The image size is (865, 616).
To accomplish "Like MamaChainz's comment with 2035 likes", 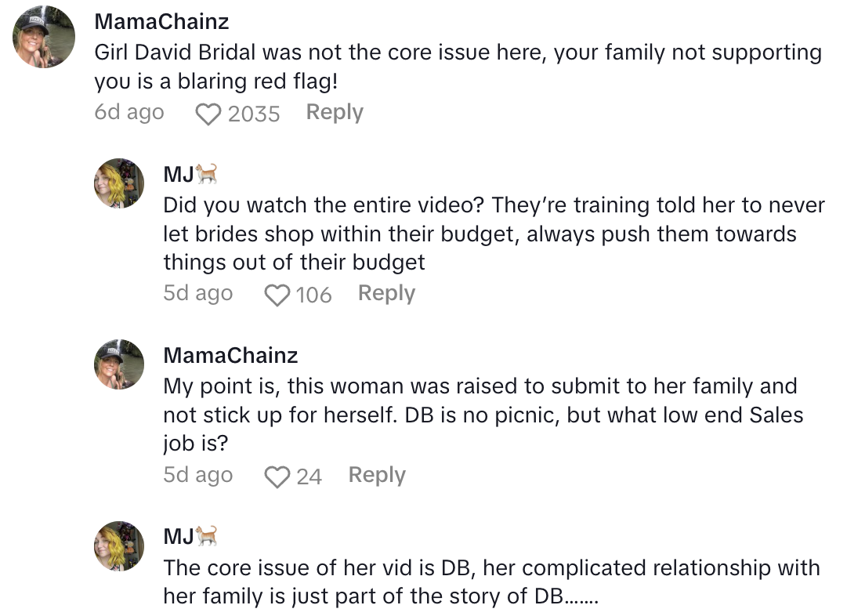I will (x=208, y=114).
